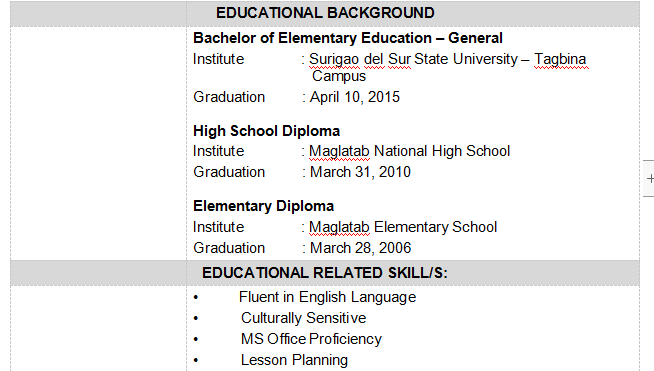
Task: Click the empty left cell beside education details
Action: (x=98, y=144)
